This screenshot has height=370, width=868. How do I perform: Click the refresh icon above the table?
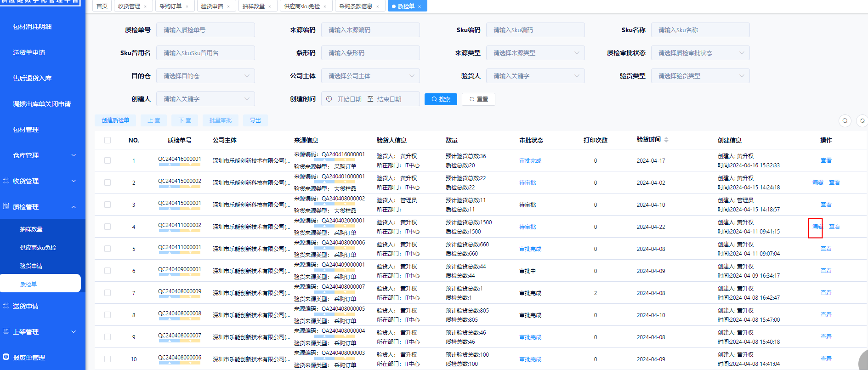coord(862,121)
